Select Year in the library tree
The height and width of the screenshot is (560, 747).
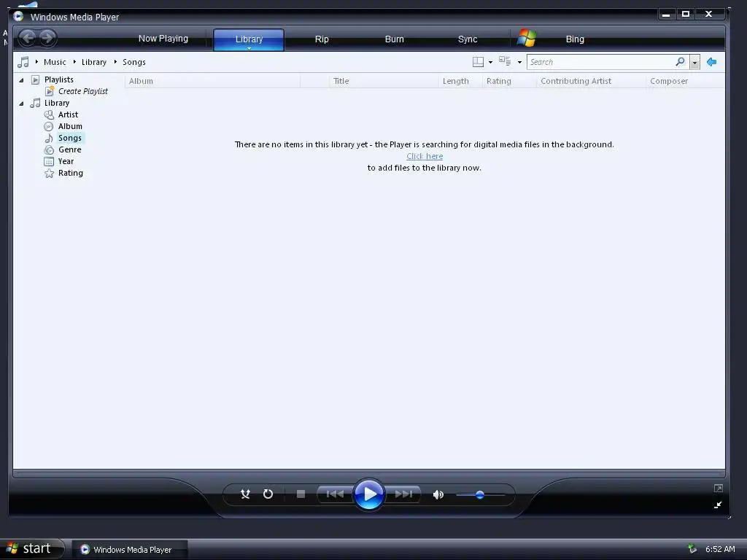[x=66, y=161]
